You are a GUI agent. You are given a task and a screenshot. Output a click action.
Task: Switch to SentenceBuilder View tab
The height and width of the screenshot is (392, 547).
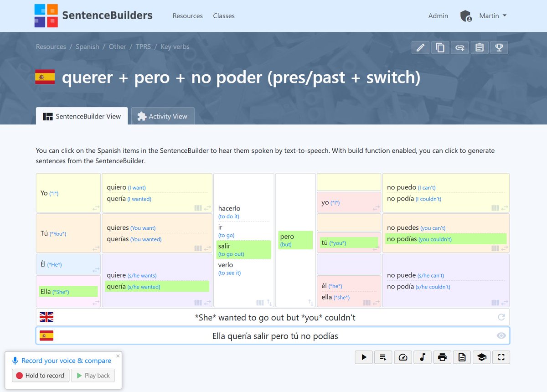click(x=82, y=116)
